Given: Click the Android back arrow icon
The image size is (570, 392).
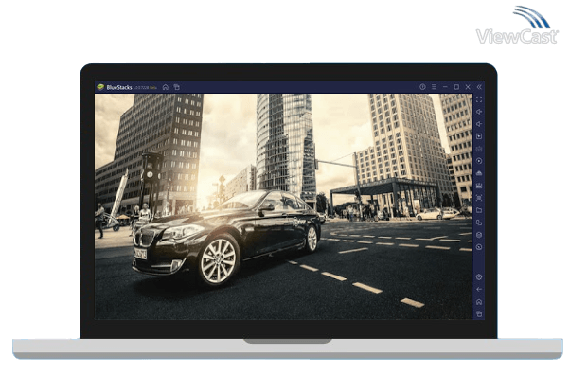Looking at the screenshot, I should coord(479,290).
